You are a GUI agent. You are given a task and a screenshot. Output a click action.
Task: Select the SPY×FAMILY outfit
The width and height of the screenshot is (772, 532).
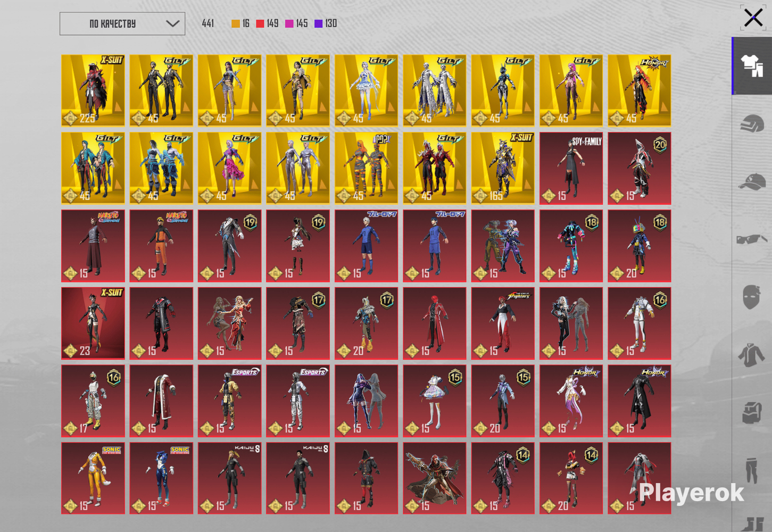[x=571, y=168]
